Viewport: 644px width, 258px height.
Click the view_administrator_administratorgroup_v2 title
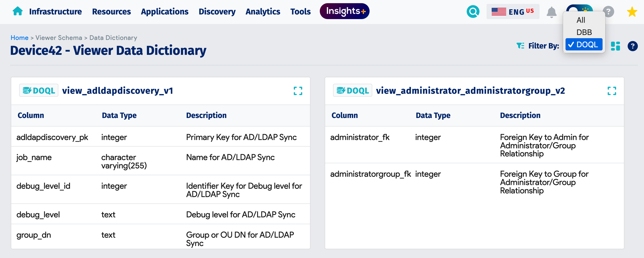coord(470,91)
